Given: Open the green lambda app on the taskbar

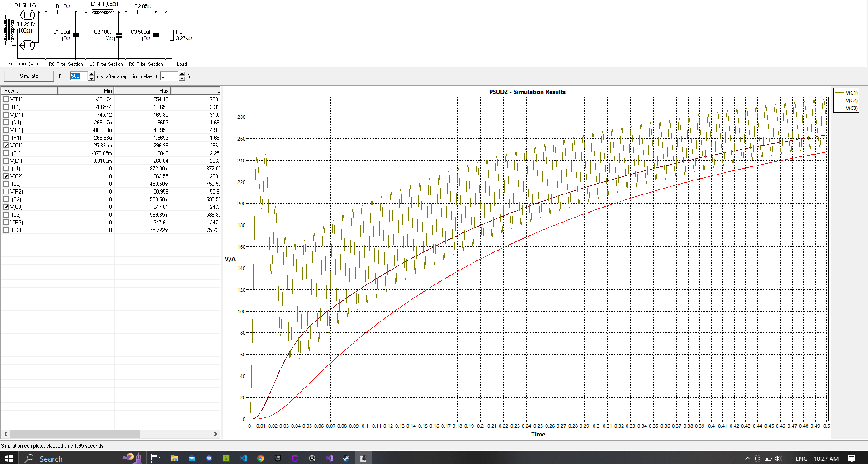Looking at the screenshot, I should click(x=226, y=458).
